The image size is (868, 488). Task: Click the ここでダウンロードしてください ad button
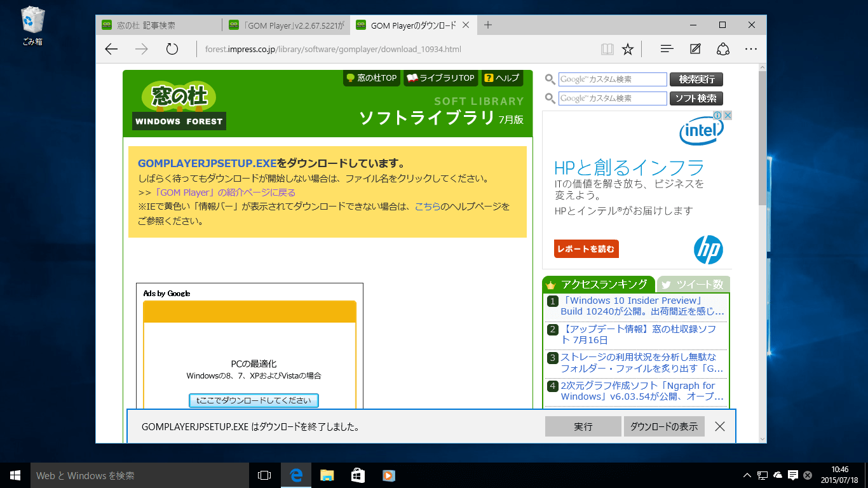click(254, 400)
